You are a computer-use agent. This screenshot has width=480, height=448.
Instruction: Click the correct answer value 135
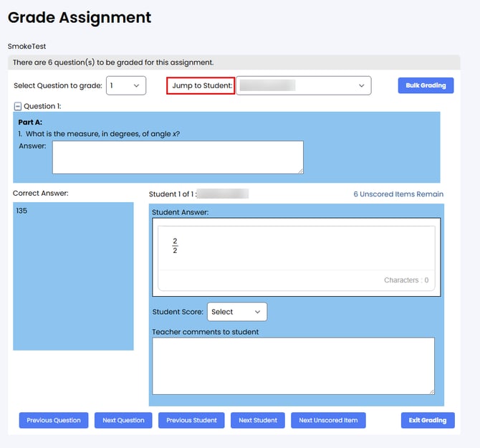pos(22,211)
